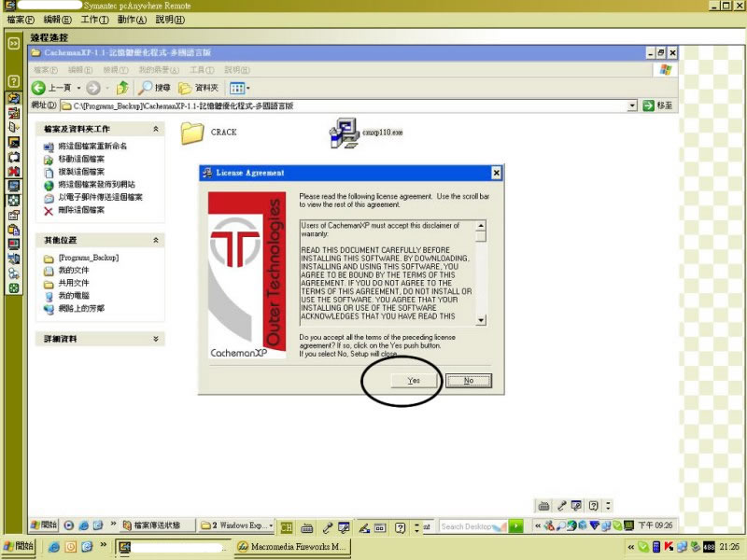Click the license text scrollbar down arrow
The width and height of the screenshot is (747, 560).
[481, 320]
